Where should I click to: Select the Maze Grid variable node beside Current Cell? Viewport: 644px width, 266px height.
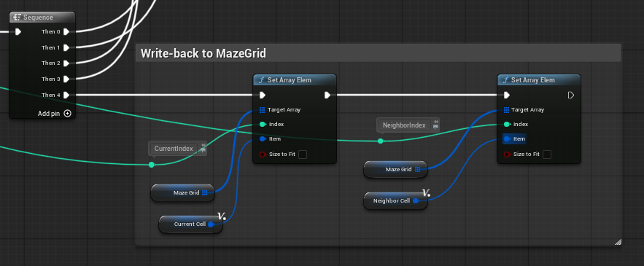point(183,193)
